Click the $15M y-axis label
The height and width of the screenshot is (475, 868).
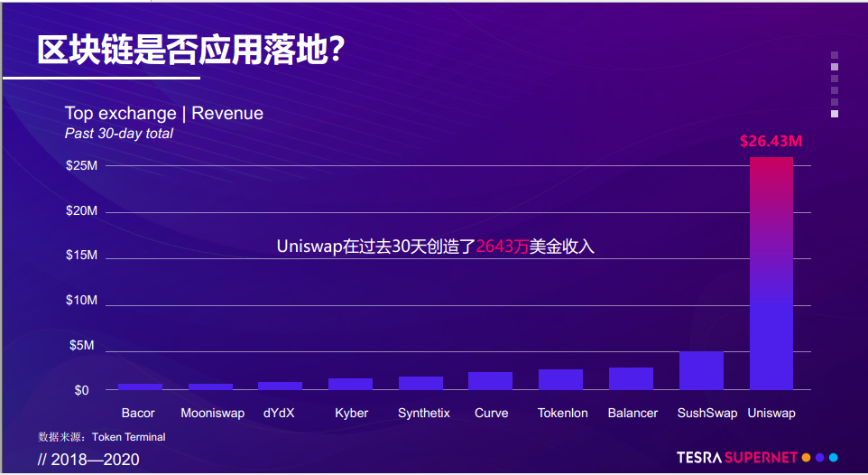tap(81, 255)
